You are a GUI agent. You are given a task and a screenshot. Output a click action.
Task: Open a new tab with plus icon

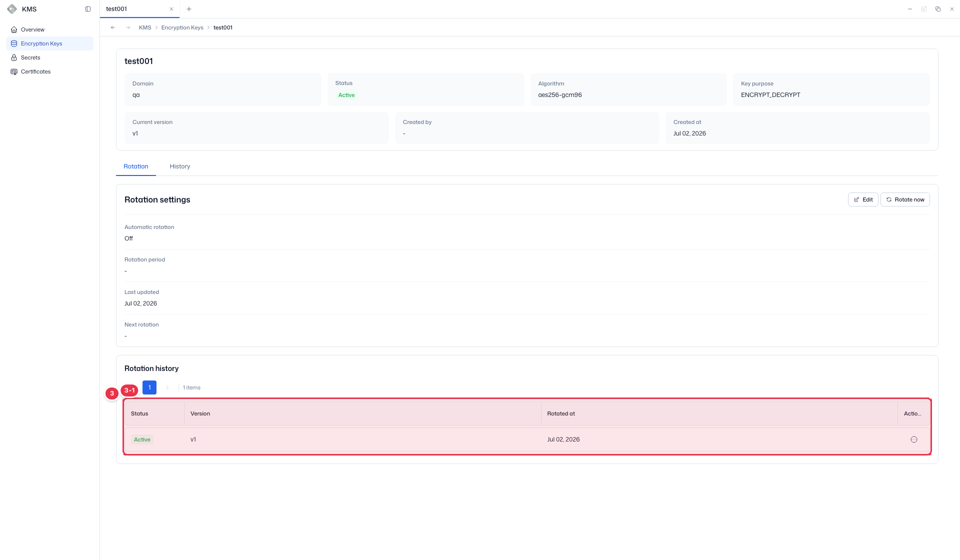pyautogui.click(x=189, y=9)
